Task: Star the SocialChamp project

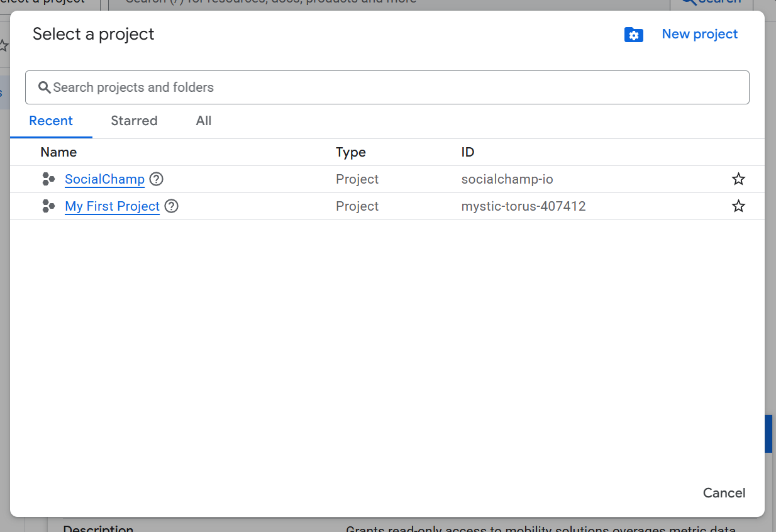Action: pos(738,179)
